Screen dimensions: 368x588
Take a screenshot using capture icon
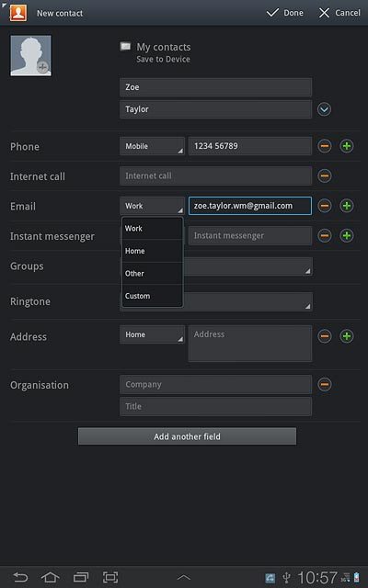pos(110,577)
